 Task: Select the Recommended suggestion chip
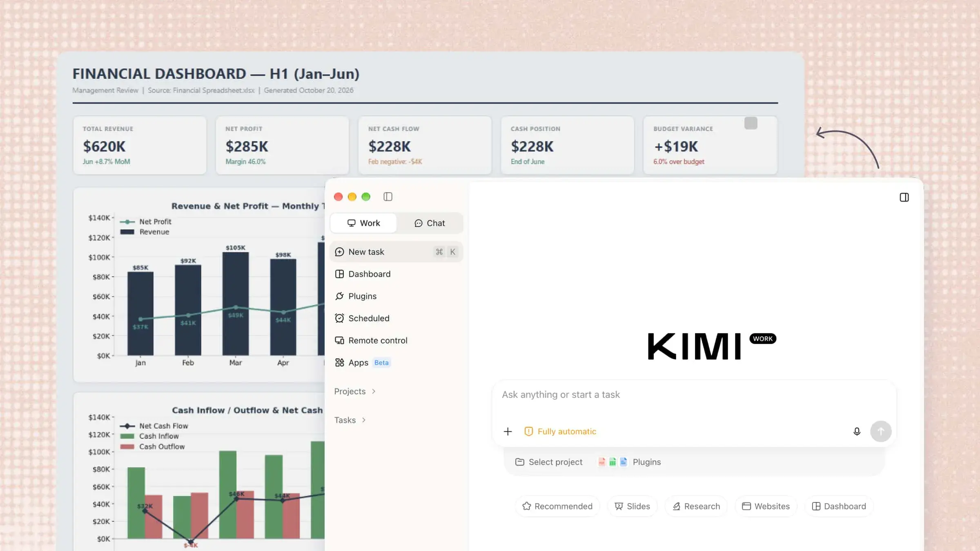click(557, 506)
